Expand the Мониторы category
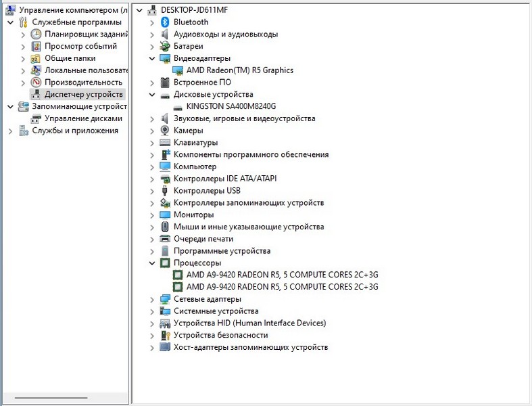 click(x=152, y=215)
